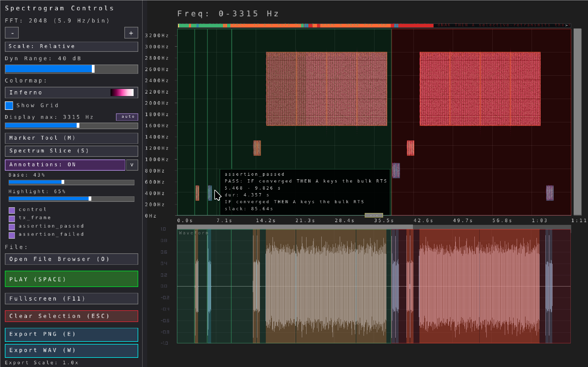
Task: Click the auto display max button
Action: (127, 117)
